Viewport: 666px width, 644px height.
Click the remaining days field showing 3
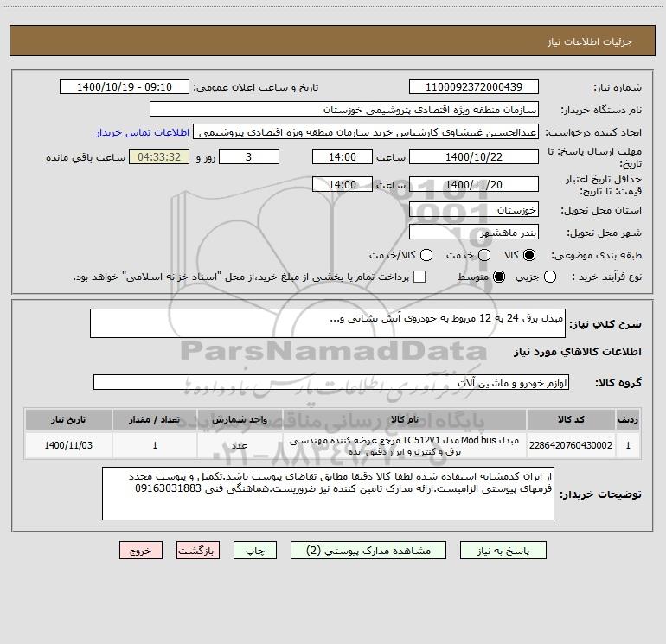click(x=249, y=156)
